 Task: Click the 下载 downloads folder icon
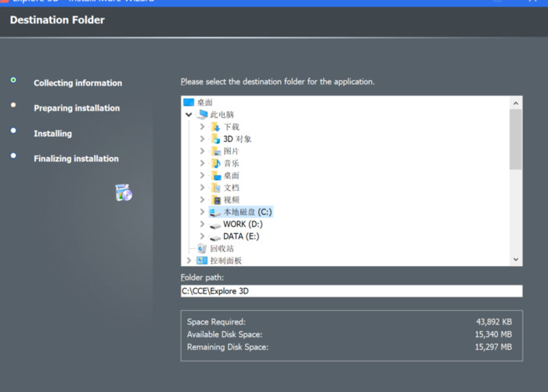coord(215,127)
